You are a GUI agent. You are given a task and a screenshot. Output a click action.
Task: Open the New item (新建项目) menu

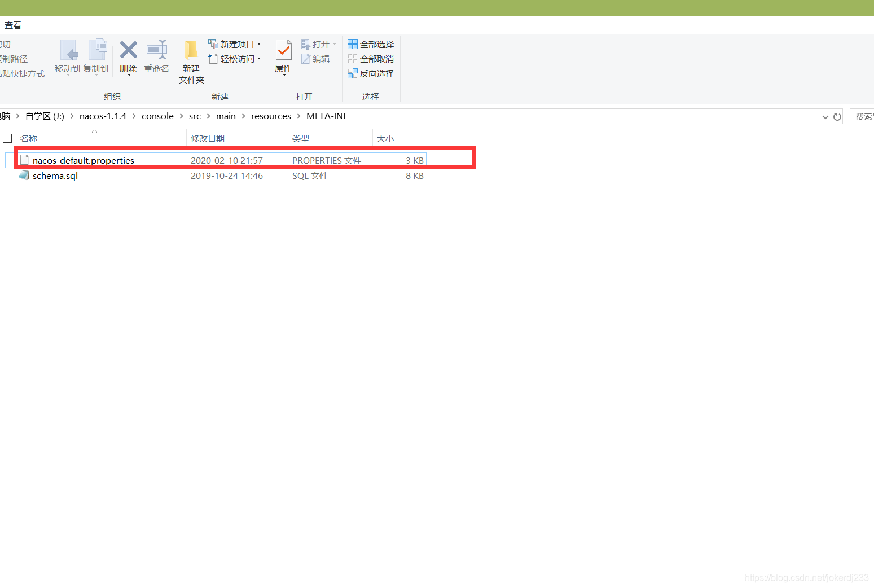pyautogui.click(x=234, y=44)
